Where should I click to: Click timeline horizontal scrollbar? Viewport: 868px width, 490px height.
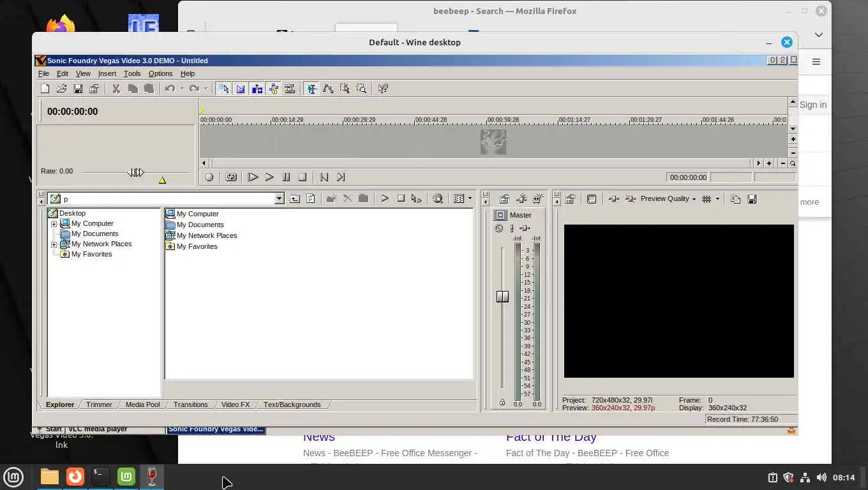481,163
